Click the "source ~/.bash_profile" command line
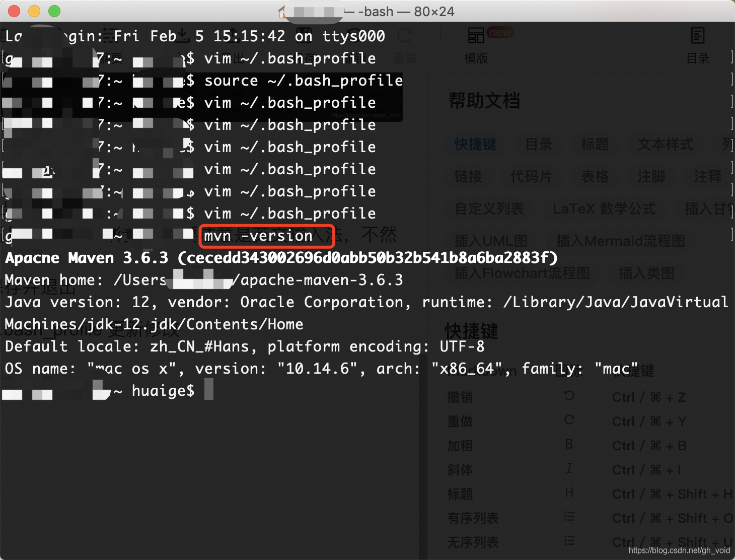Viewport: 735px width, 560px height. point(304,81)
